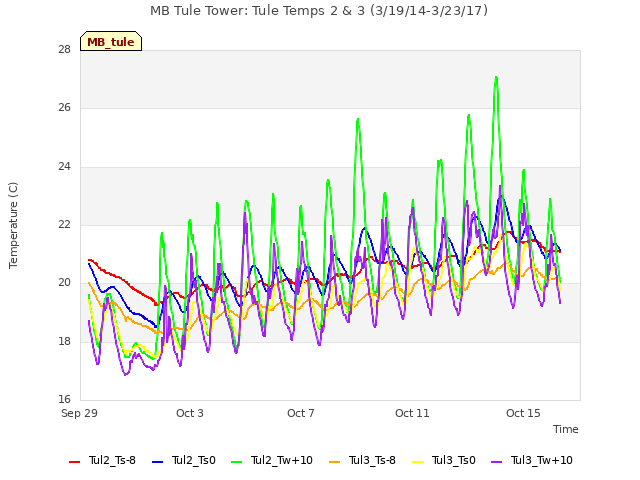
Task: Toggle the Tul3_Tw+10 legend label
Action: [542, 460]
